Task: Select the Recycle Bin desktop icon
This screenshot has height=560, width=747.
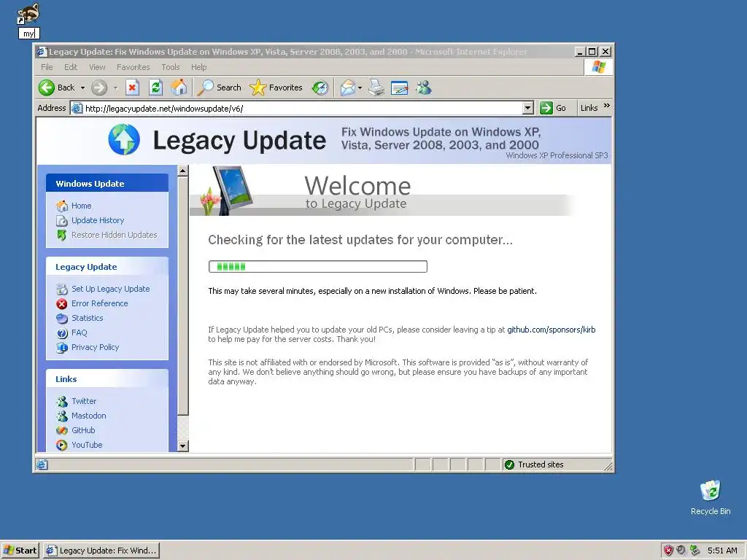Action: [x=711, y=497]
